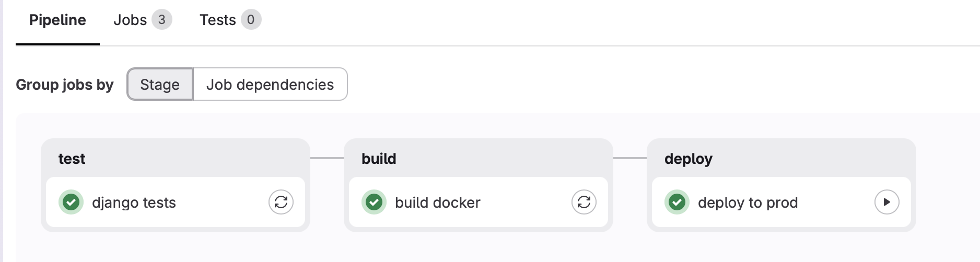Click the Tests count badge showing 0
This screenshot has height=262, width=980.
tap(251, 20)
